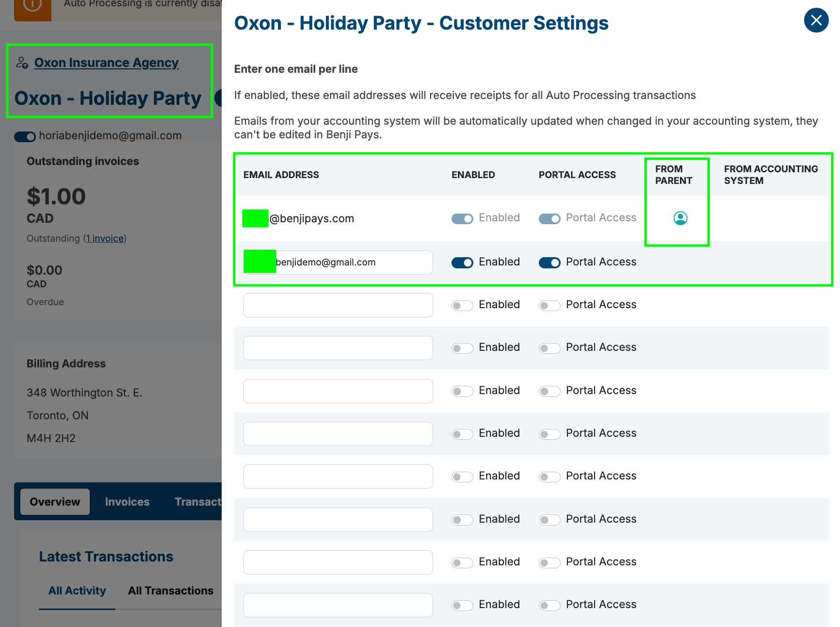Click the Latest Transactions heading
Image resolution: width=840 pixels, height=627 pixels.
pyautogui.click(x=106, y=557)
